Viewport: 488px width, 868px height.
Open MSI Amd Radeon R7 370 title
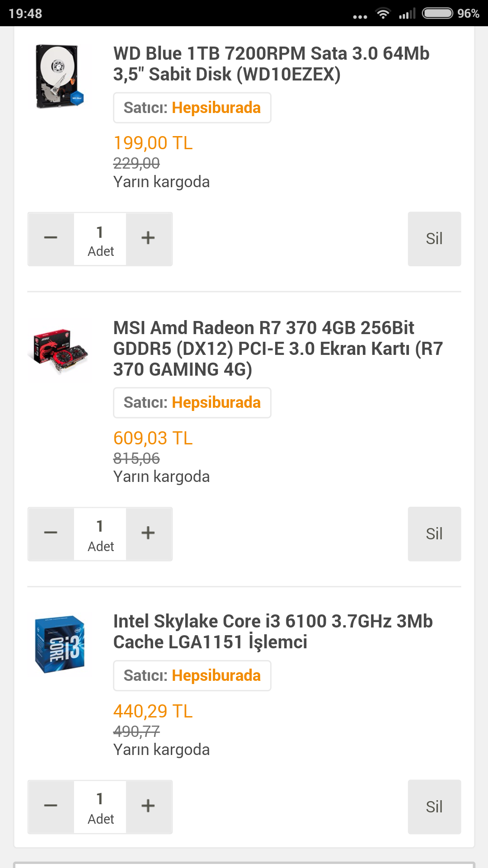(x=278, y=349)
